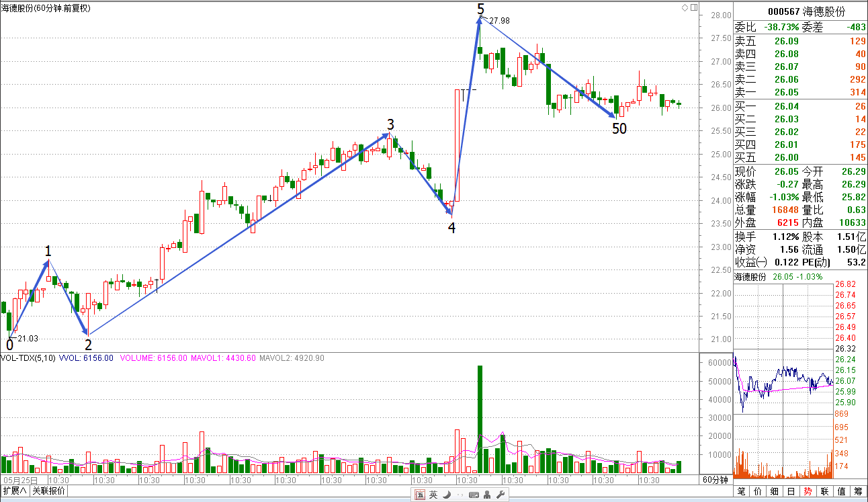
Task: Click the 量比 0.63 value
Action: click(856, 210)
